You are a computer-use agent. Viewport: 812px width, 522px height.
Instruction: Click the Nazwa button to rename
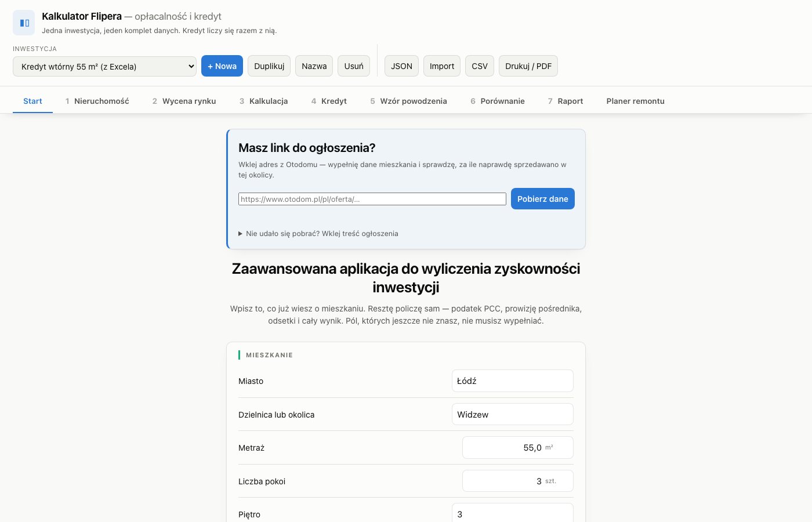pyautogui.click(x=314, y=66)
